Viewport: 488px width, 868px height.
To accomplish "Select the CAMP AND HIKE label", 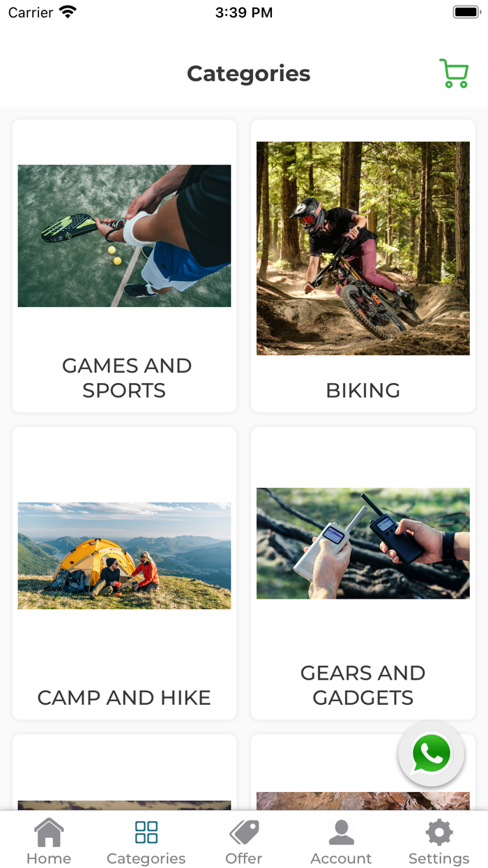I will tap(124, 698).
